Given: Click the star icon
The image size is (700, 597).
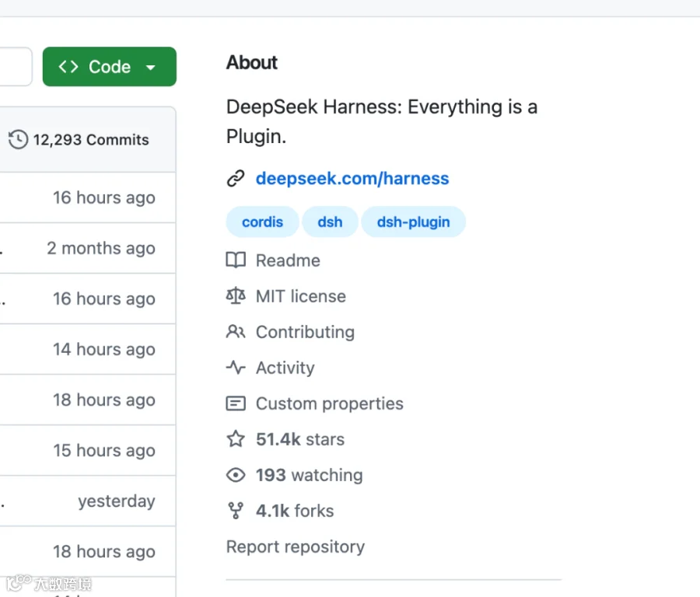Looking at the screenshot, I should point(236,439).
